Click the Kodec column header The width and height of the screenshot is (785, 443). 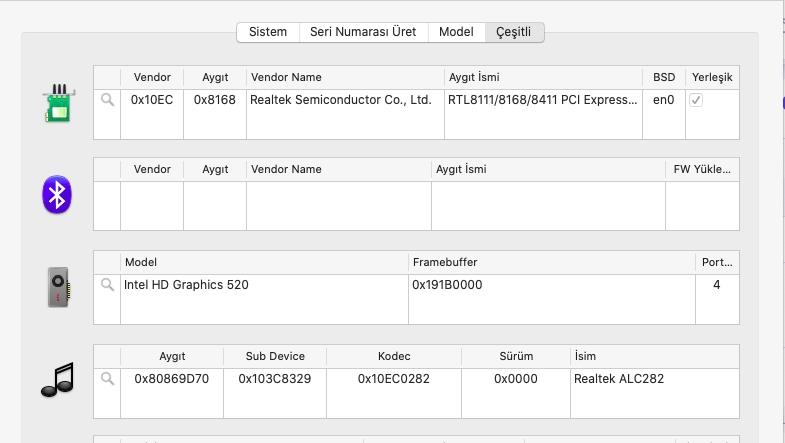pyautogui.click(x=394, y=356)
